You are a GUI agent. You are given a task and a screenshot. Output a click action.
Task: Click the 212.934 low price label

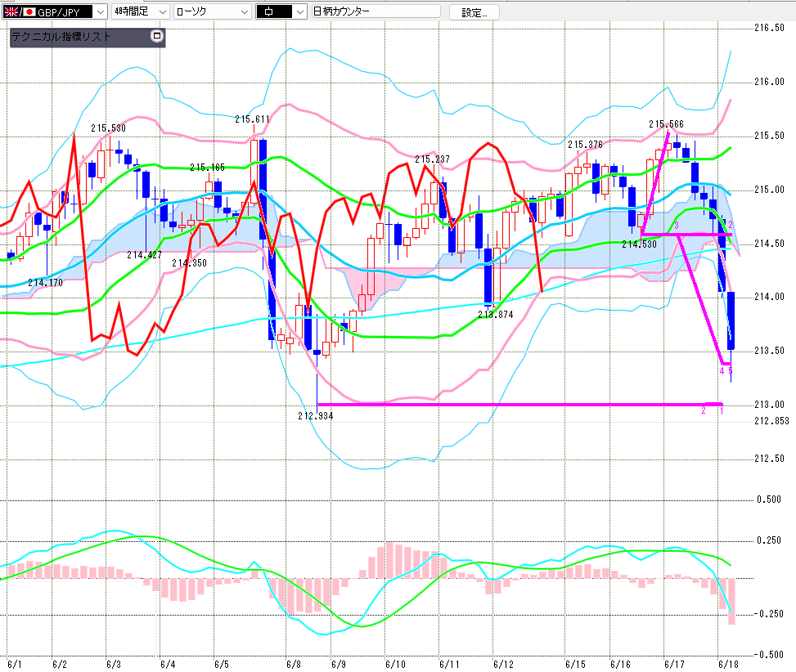(x=316, y=416)
